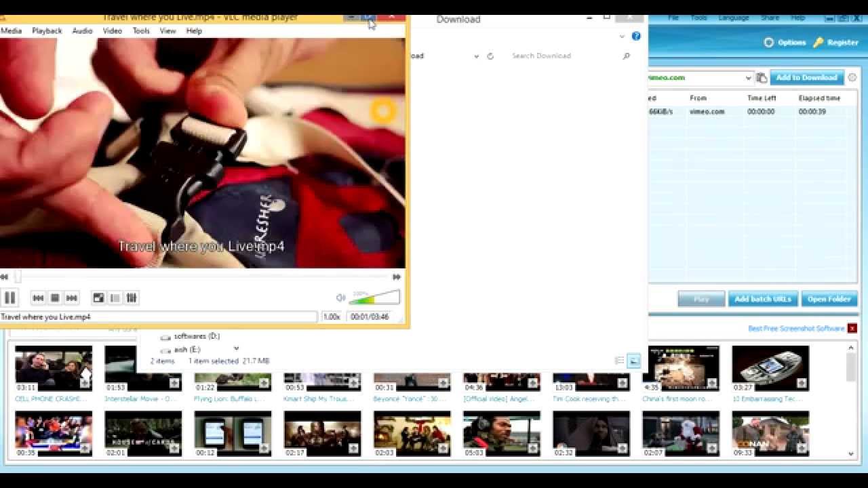
Task: Open the VLC Playback menu
Action: point(47,30)
